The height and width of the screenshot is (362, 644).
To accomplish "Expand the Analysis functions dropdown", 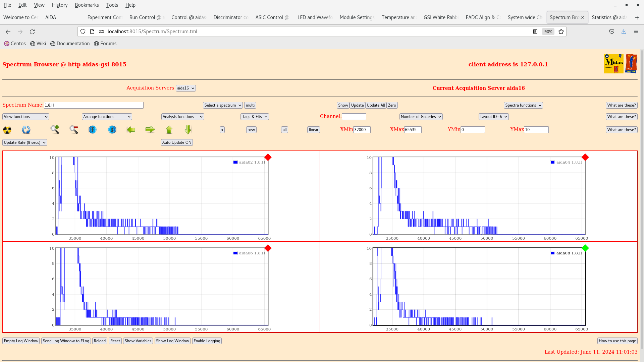I will (182, 117).
